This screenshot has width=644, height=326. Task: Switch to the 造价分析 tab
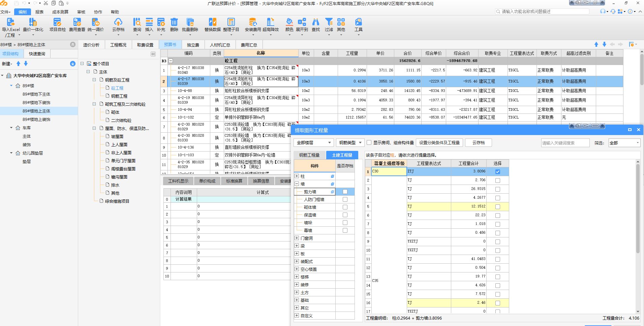[91, 45]
